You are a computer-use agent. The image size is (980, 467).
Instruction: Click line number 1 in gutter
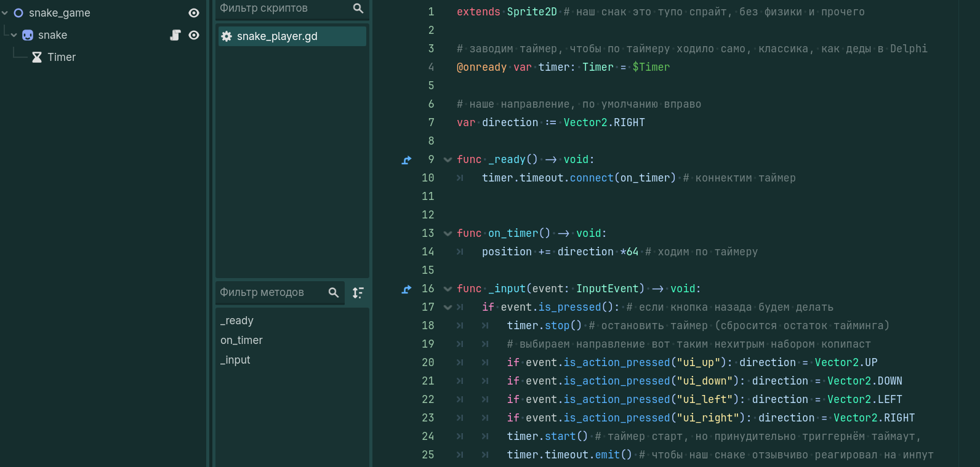[x=431, y=12]
